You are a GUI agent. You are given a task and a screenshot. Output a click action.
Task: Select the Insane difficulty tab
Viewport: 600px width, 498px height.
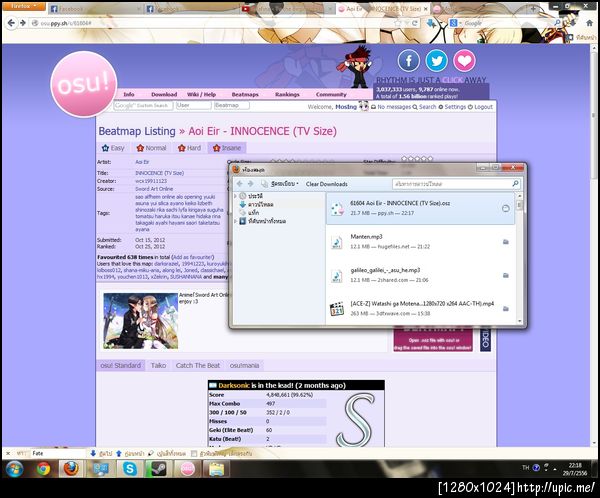(227, 148)
